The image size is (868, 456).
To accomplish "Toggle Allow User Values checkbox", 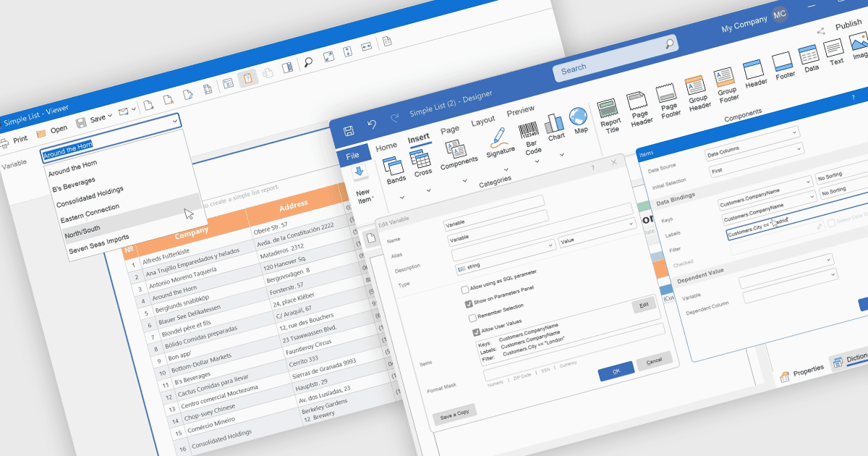I will pyautogui.click(x=476, y=332).
